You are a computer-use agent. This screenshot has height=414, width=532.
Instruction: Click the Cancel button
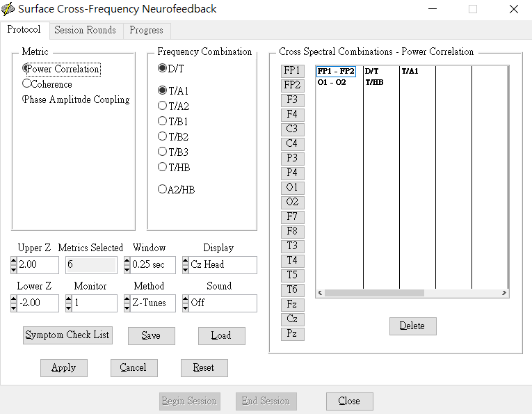(134, 368)
